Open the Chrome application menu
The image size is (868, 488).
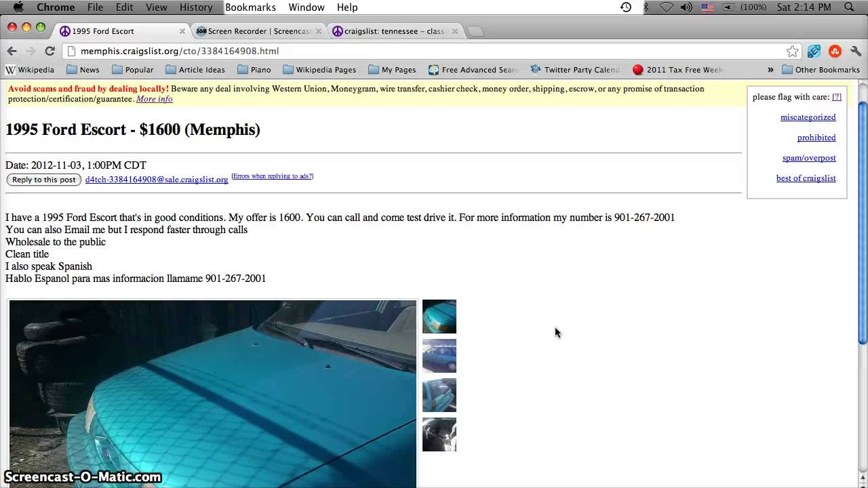click(x=56, y=7)
